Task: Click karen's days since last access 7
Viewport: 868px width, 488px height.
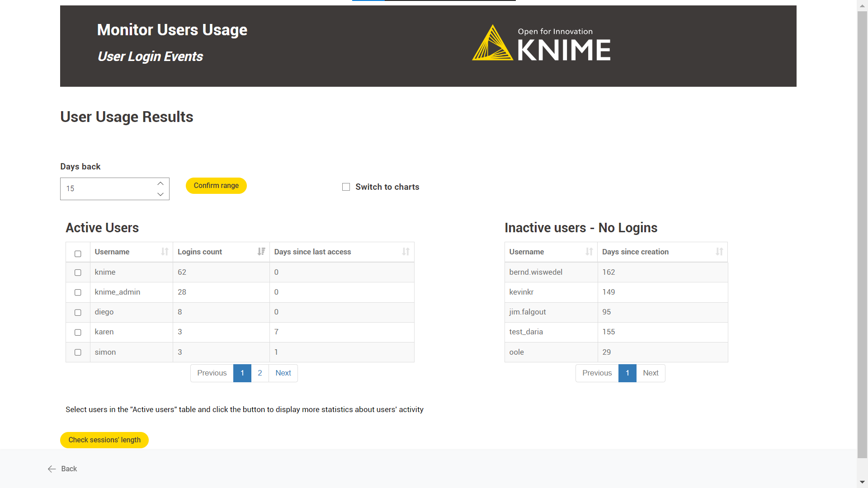Action: point(342,332)
